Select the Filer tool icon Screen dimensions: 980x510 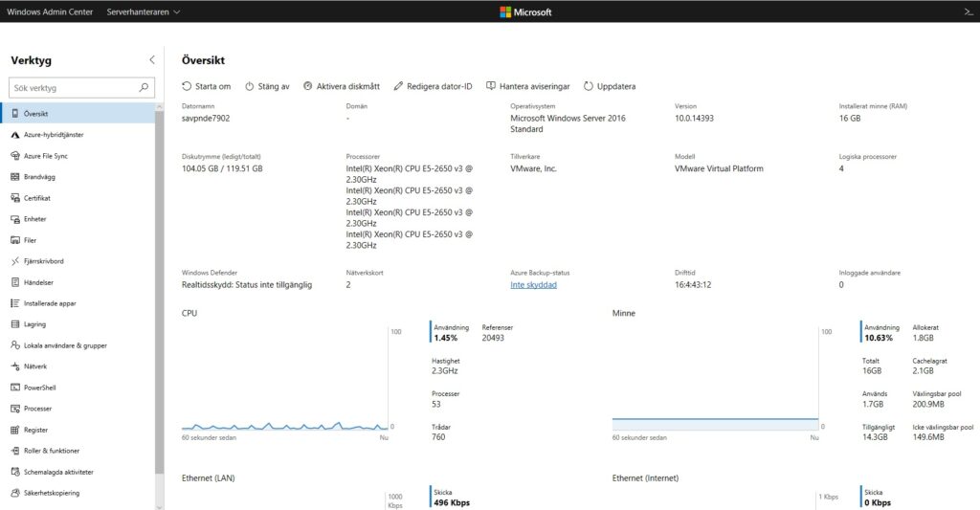[15, 240]
